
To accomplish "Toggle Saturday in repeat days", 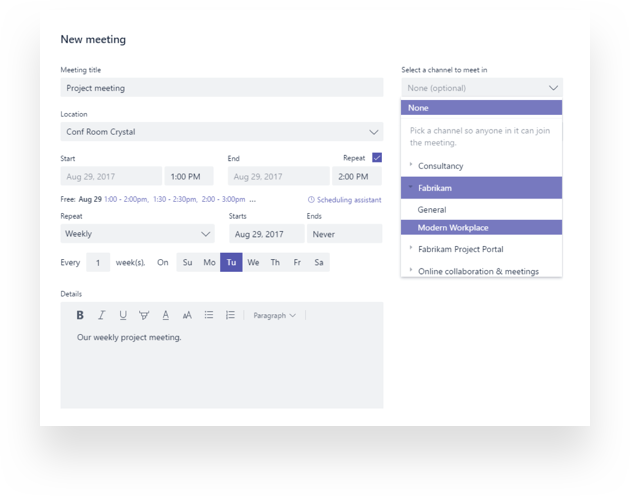I will [x=319, y=262].
